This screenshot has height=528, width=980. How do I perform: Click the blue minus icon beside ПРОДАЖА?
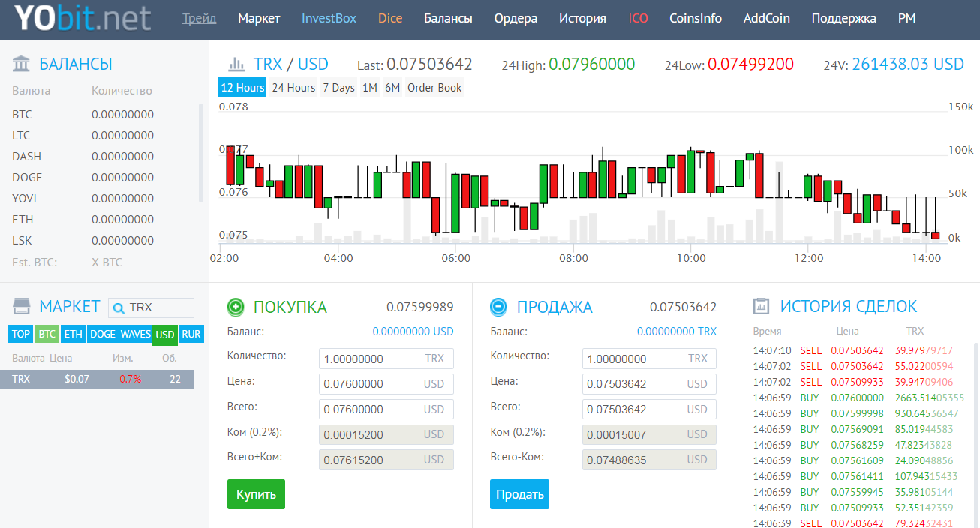tap(498, 307)
